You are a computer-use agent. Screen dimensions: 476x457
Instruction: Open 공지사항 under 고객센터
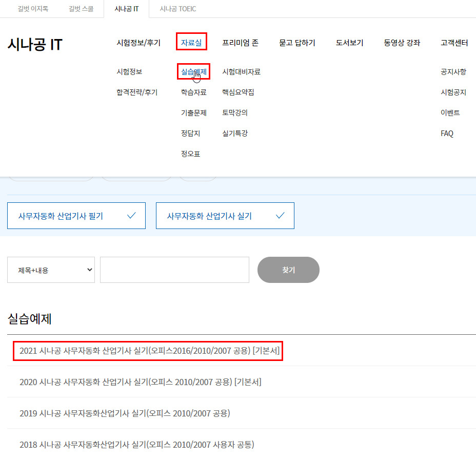click(453, 72)
